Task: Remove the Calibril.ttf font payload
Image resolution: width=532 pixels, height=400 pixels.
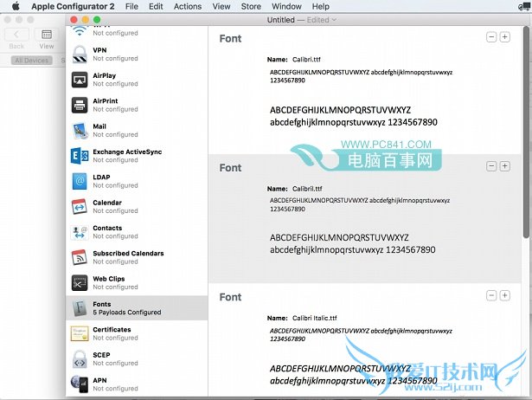Action: (x=491, y=166)
